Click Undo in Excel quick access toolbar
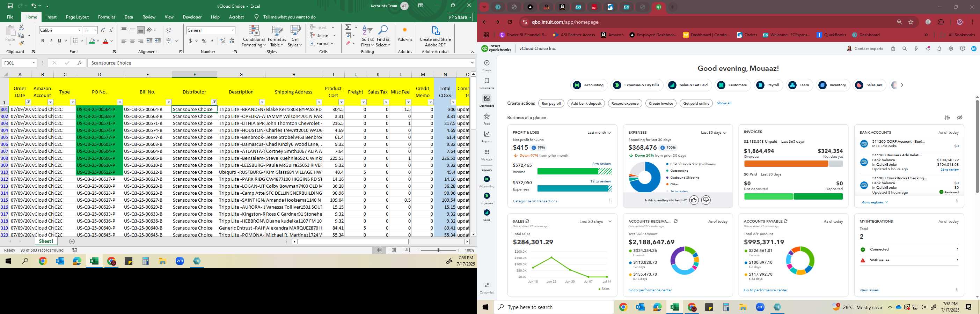The width and height of the screenshot is (980, 314). (34, 6)
